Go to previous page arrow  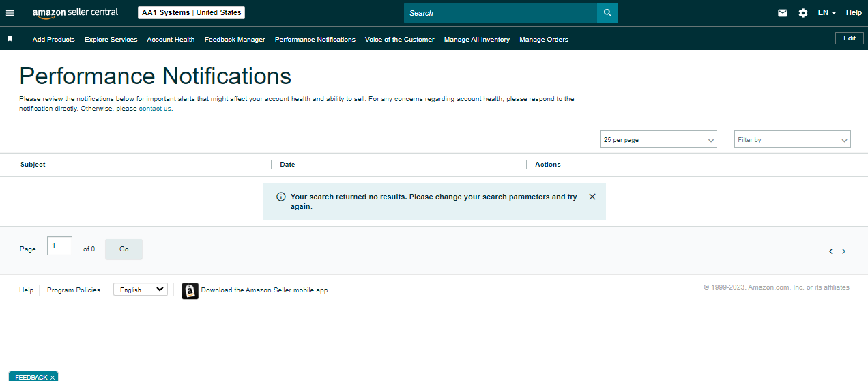click(x=830, y=251)
